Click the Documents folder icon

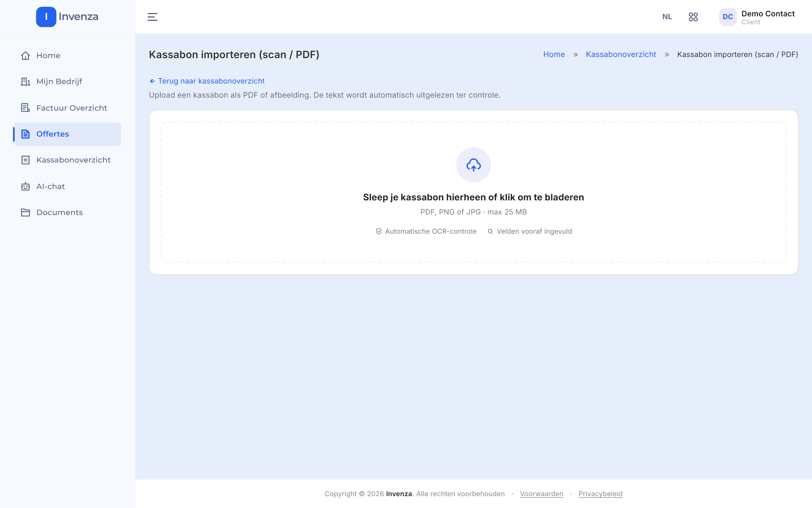point(25,212)
